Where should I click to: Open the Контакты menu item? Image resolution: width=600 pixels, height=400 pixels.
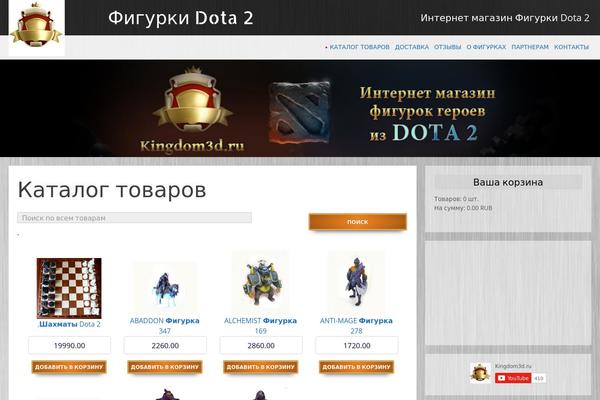[x=571, y=47]
